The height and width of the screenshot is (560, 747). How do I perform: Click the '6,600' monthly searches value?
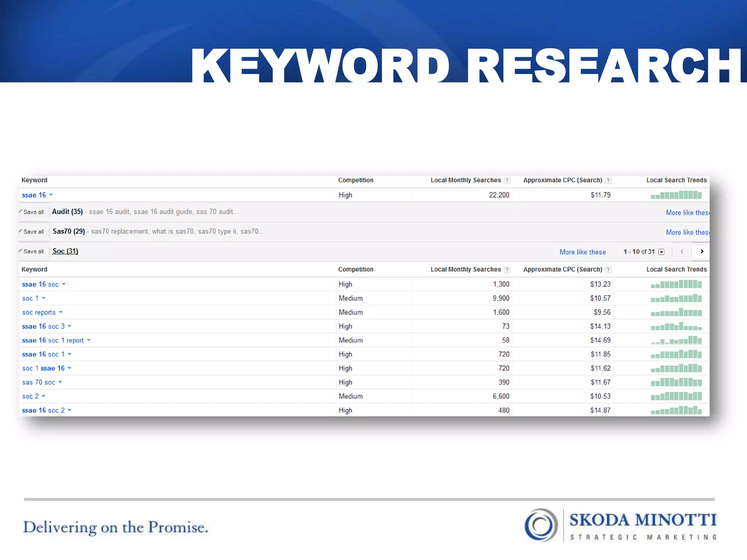pyautogui.click(x=501, y=396)
